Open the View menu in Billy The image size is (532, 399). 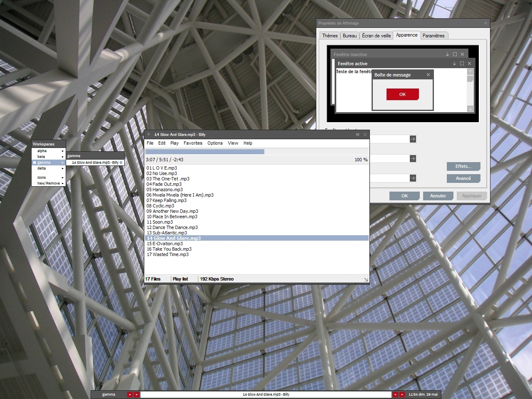[233, 143]
